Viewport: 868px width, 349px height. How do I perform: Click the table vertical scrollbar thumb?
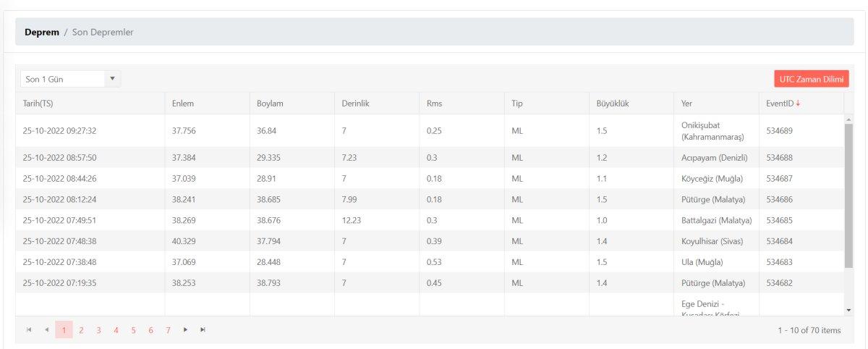pyautogui.click(x=848, y=195)
